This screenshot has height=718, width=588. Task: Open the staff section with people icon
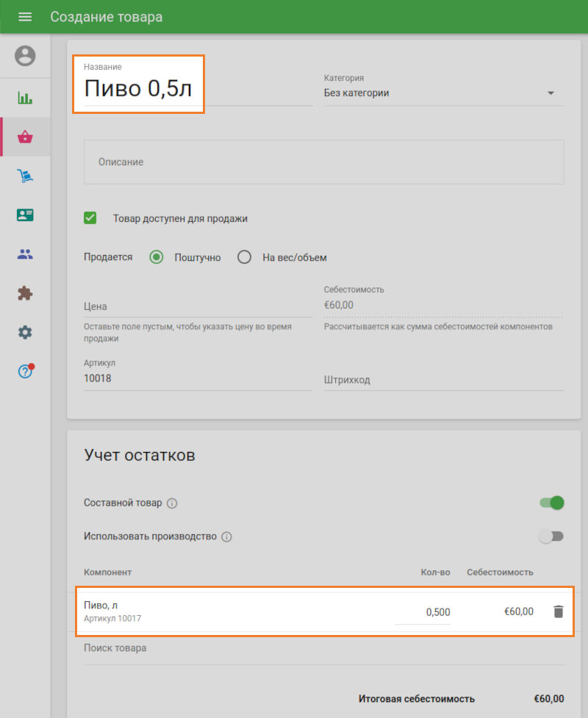pos(25,254)
